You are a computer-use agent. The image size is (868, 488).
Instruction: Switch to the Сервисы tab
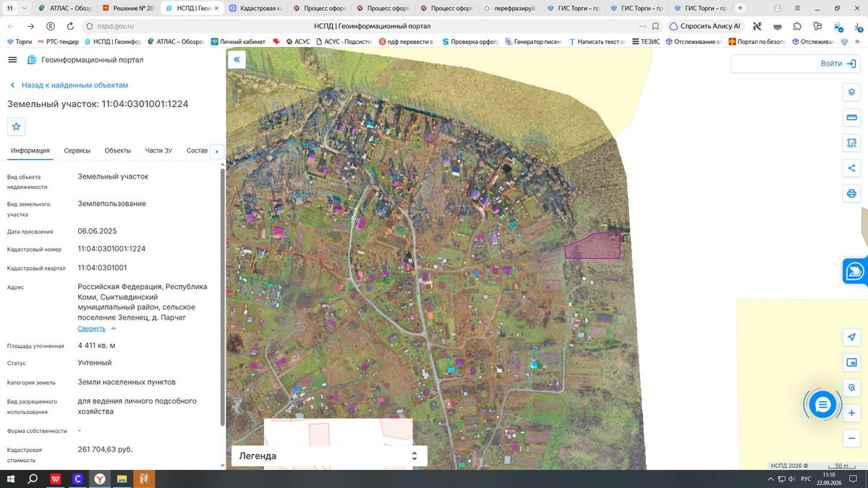coord(77,150)
